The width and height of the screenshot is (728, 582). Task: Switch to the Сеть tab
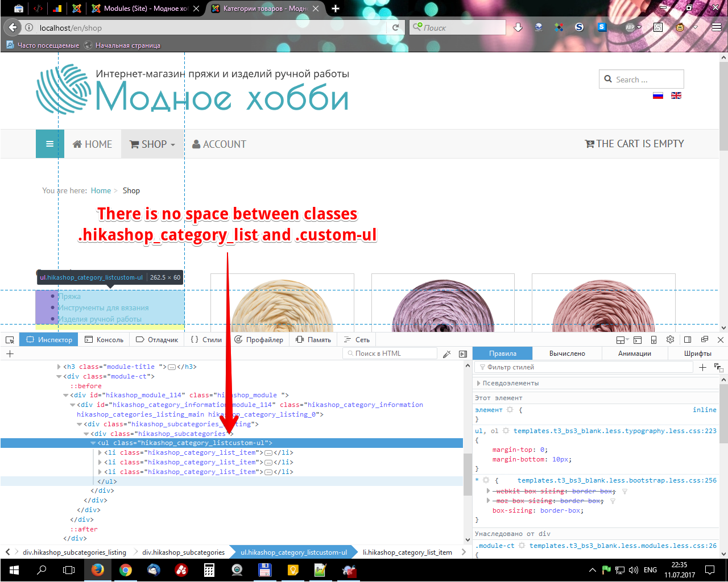pos(357,340)
